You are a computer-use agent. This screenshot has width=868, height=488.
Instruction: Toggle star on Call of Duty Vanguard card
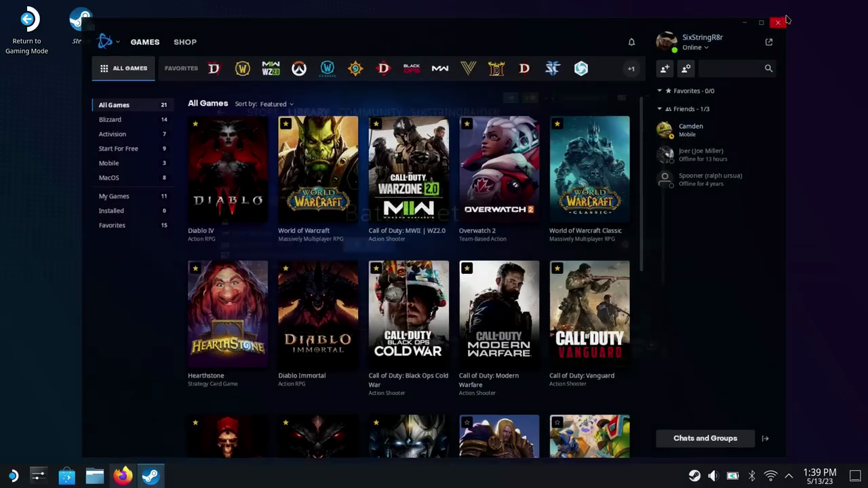tap(557, 268)
